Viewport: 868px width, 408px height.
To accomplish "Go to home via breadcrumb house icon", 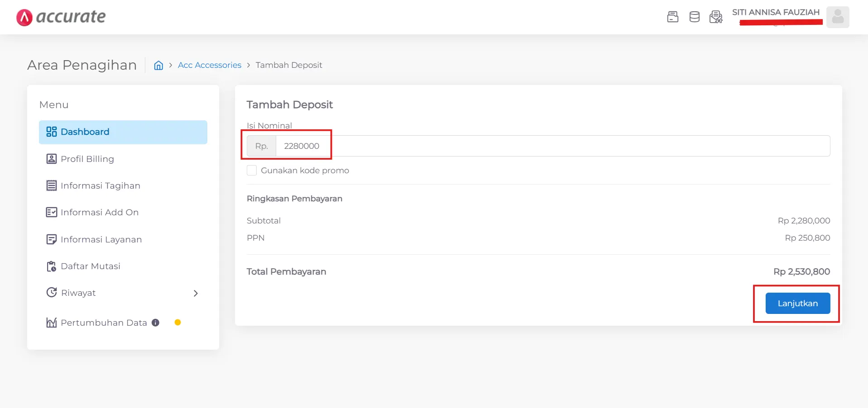I will point(158,65).
